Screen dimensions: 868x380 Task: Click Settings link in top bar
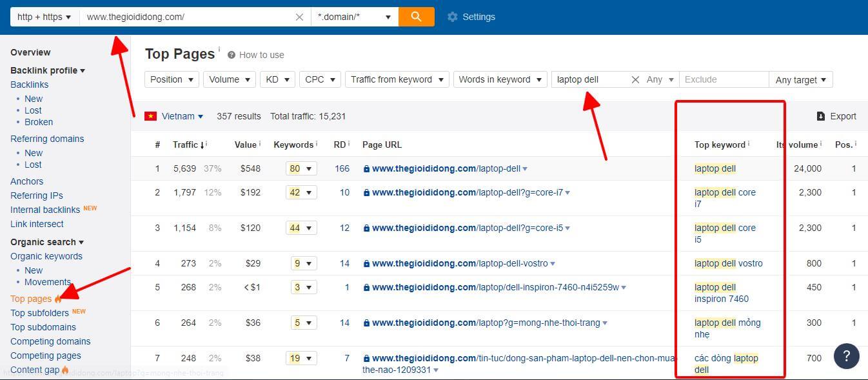point(478,17)
